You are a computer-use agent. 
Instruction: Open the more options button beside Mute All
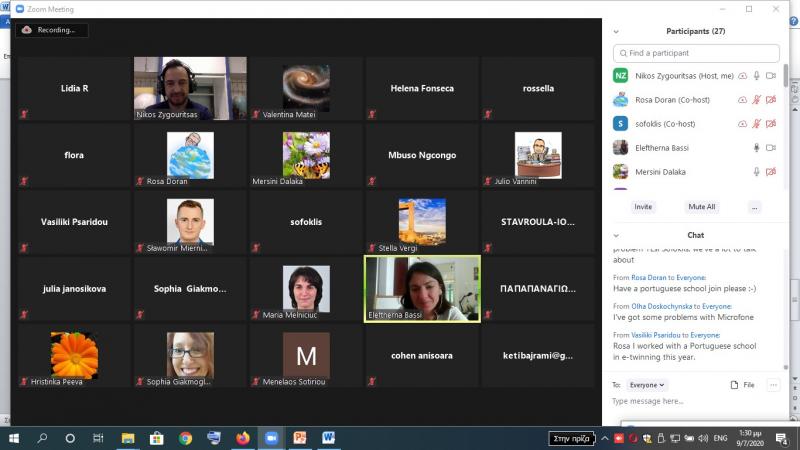tap(754, 207)
